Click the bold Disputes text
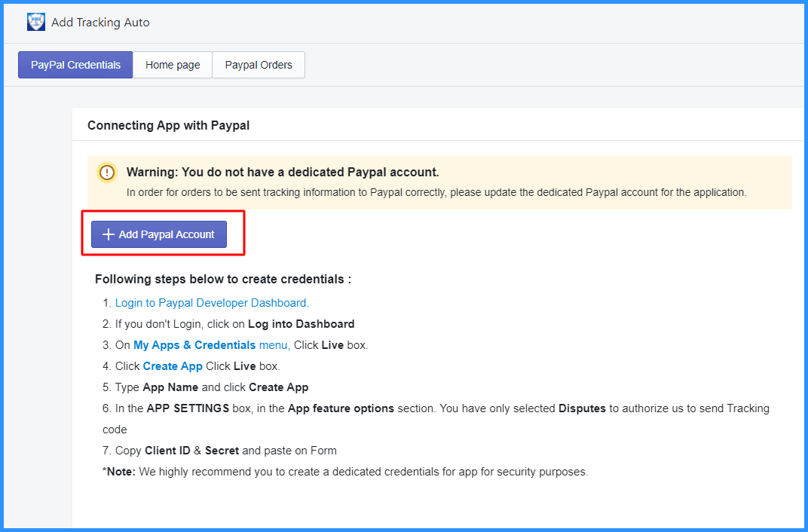 pos(582,408)
